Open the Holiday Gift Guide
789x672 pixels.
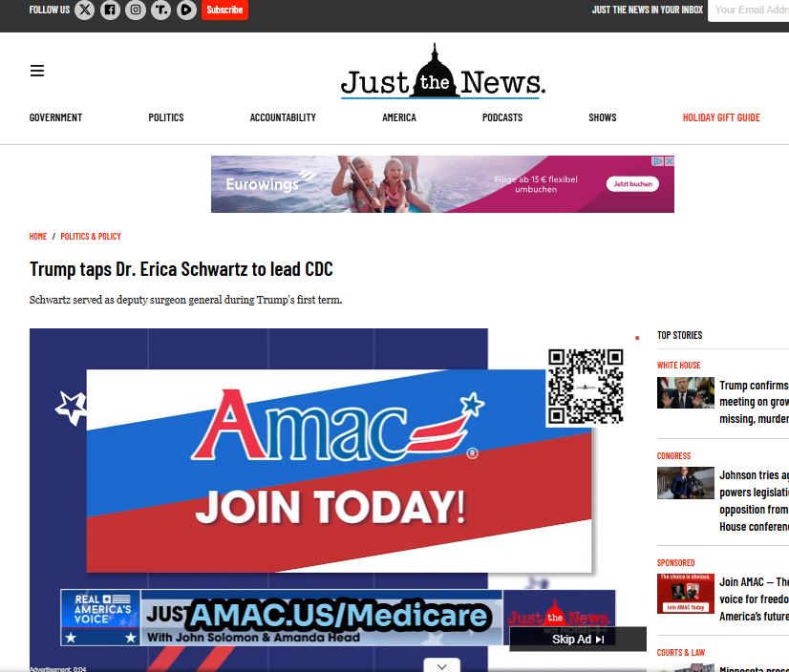tap(721, 117)
